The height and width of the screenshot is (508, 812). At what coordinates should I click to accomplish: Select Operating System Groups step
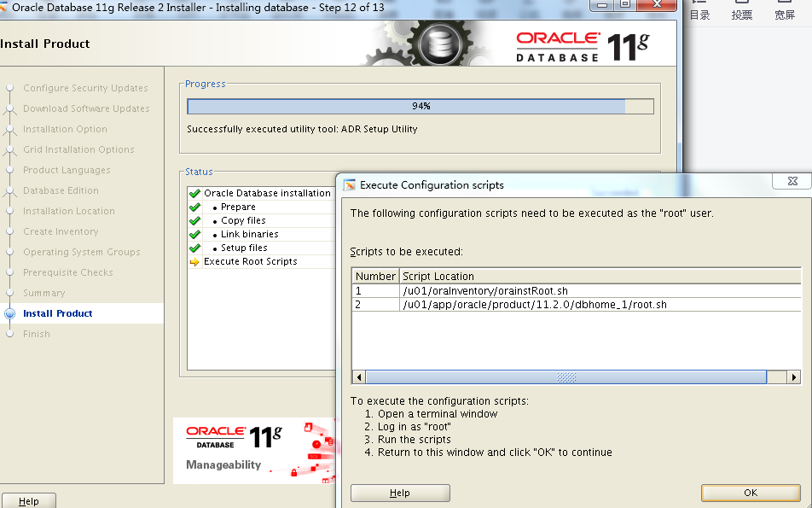coord(82,252)
